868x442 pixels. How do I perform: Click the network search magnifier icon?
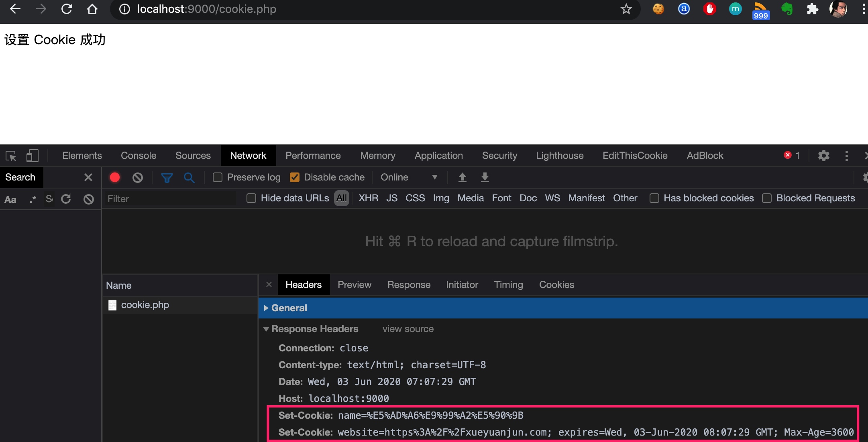click(x=189, y=177)
